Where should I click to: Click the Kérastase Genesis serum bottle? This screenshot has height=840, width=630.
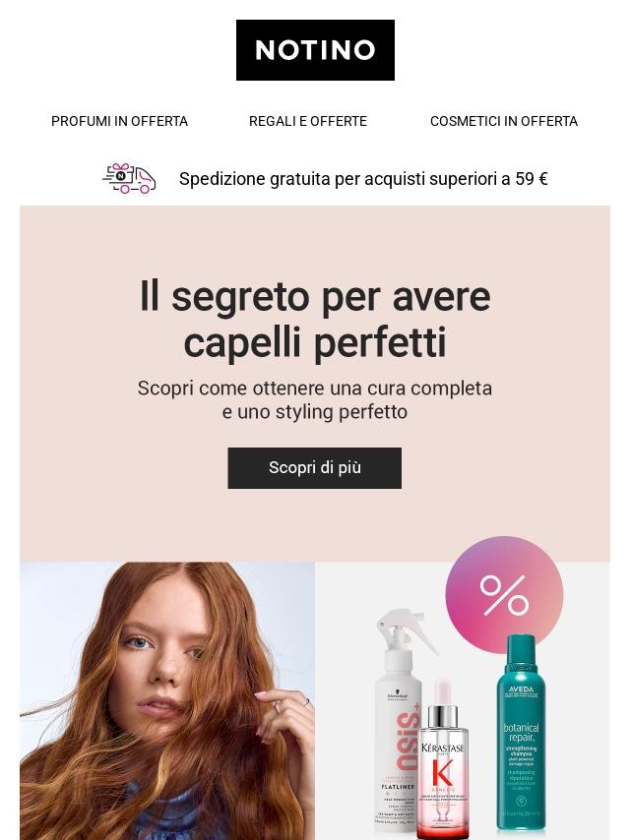pyautogui.click(x=443, y=760)
